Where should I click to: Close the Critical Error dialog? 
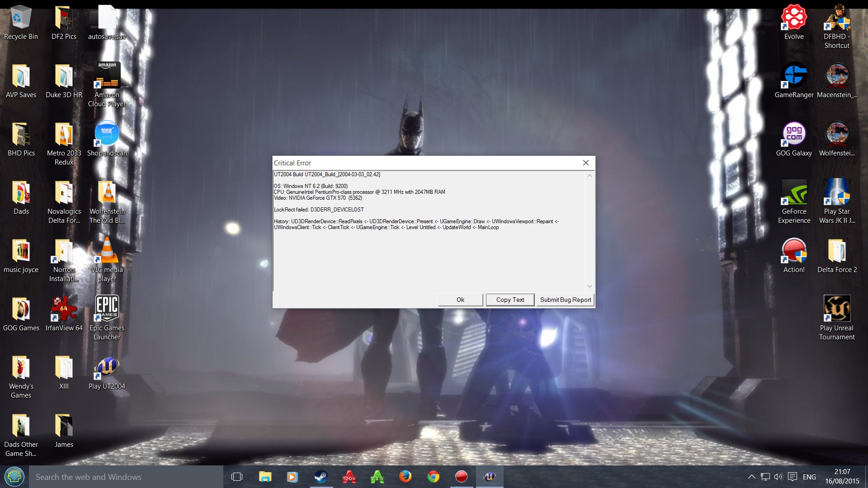(585, 163)
